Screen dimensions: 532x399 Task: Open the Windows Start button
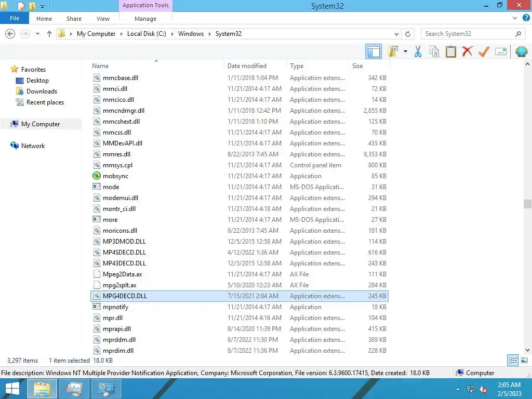(x=12, y=389)
